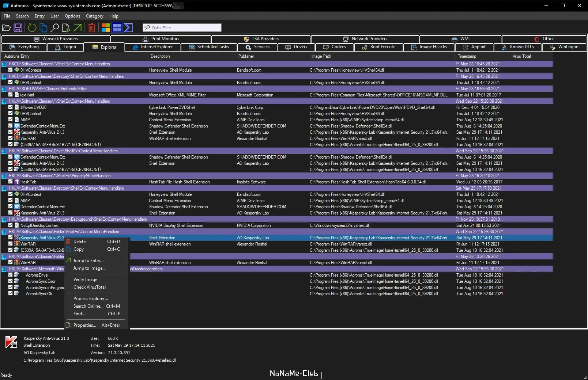Click the Open file toolbar icon
Viewport: 588px width, 380px height.
coord(6,28)
